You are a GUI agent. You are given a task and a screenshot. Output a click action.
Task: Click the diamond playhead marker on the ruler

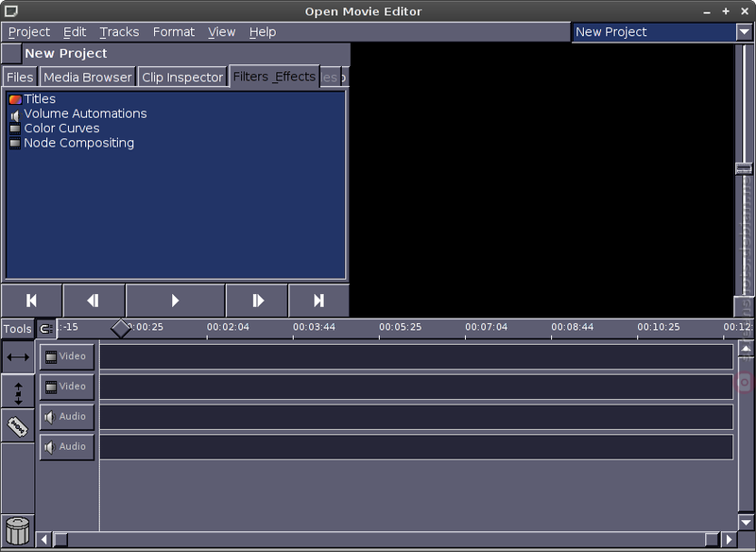[x=121, y=328]
